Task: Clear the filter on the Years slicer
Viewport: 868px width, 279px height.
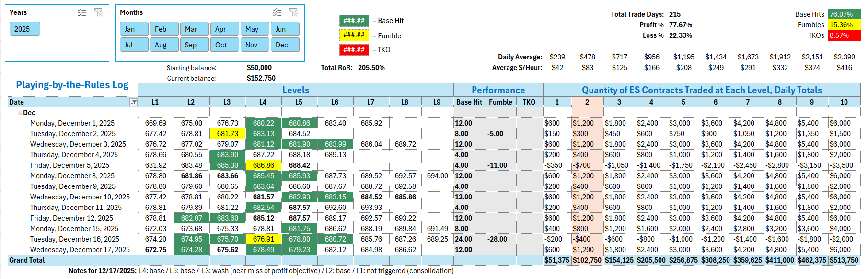Action: pyautogui.click(x=99, y=12)
